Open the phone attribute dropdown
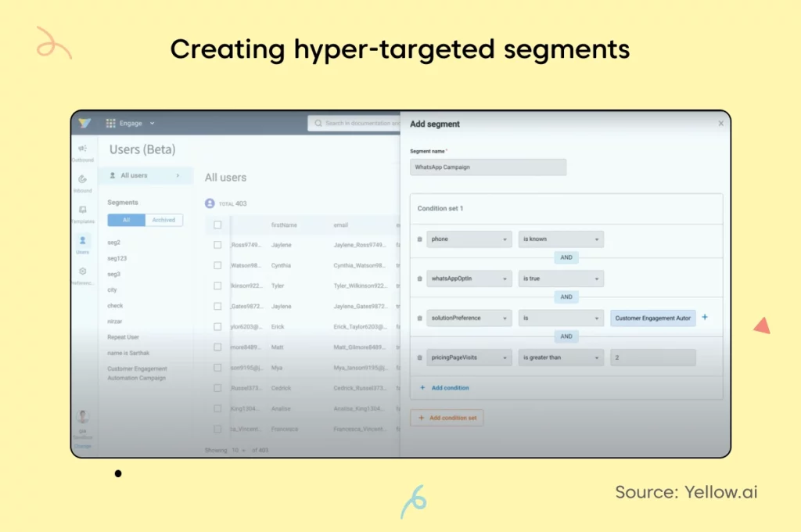The image size is (801, 532). click(469, 239)
